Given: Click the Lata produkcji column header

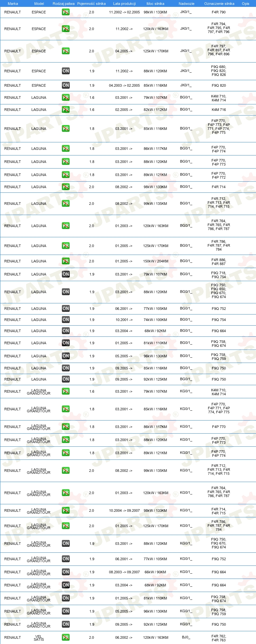Looking at the screenshot, I should pos(124,4).
